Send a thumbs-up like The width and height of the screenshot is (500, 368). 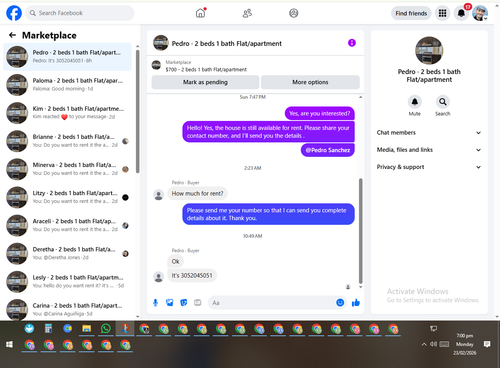click(x=356, y=303)
